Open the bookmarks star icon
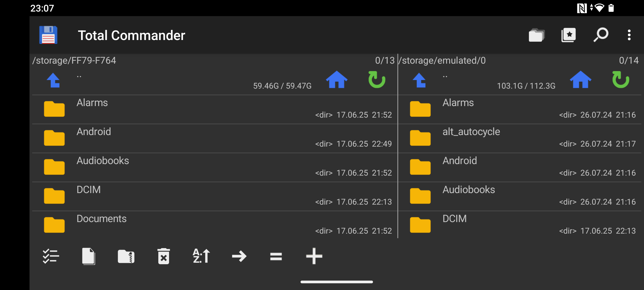 click(x=568, y=35)
